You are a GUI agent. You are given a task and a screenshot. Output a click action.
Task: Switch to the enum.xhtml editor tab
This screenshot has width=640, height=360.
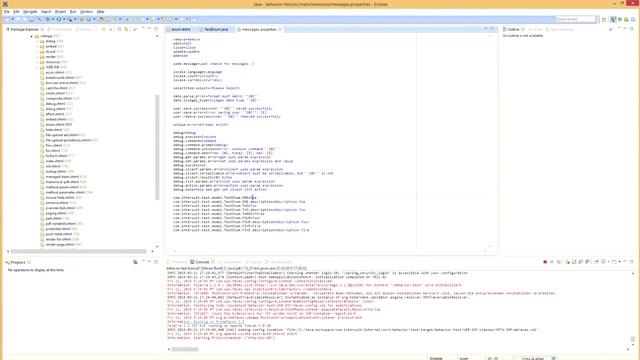pos(180,29)
